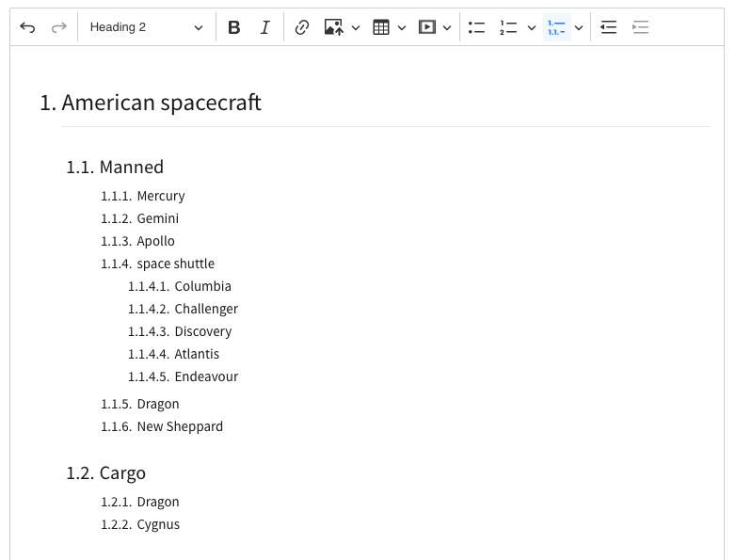This screenshot has height=560, width=736.
Task: Click the Mercury list item
Action: point(161,196)
